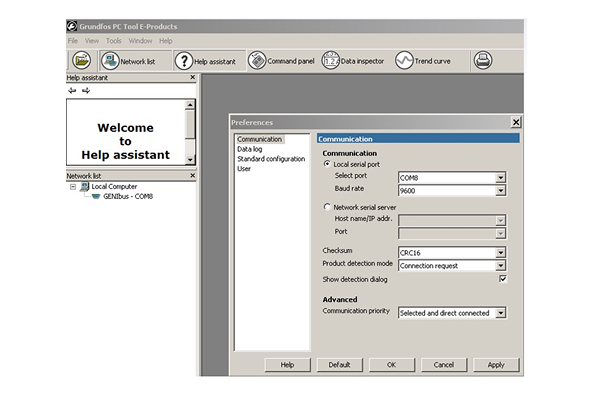Open the File menu

pos(73,41)
